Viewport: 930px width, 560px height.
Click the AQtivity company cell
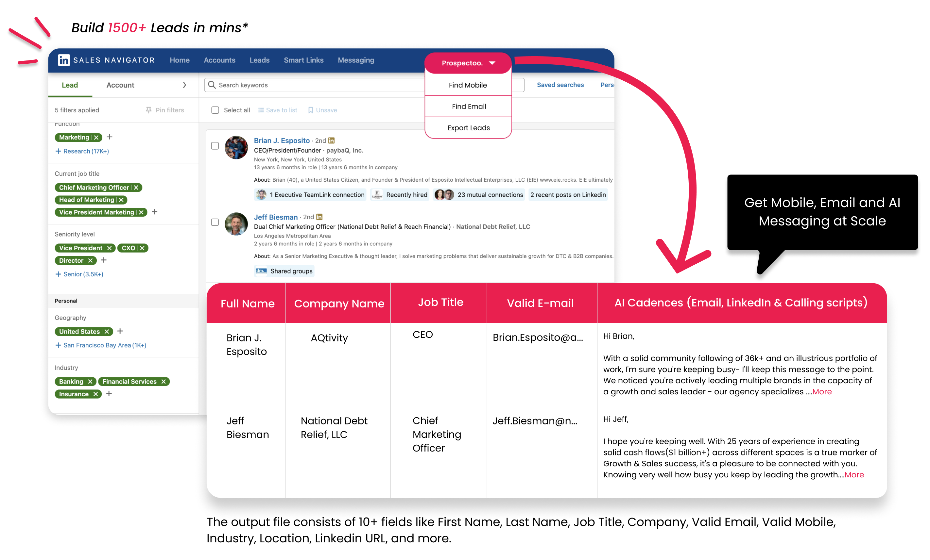pyautogui.click(x=330, y=338)
